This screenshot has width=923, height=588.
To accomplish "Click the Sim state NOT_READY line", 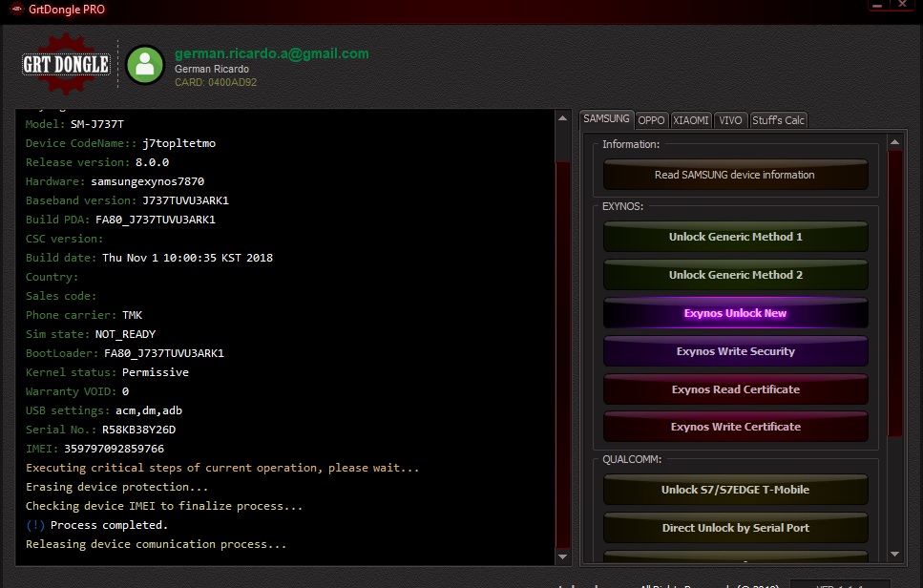I will pos(91,334).
